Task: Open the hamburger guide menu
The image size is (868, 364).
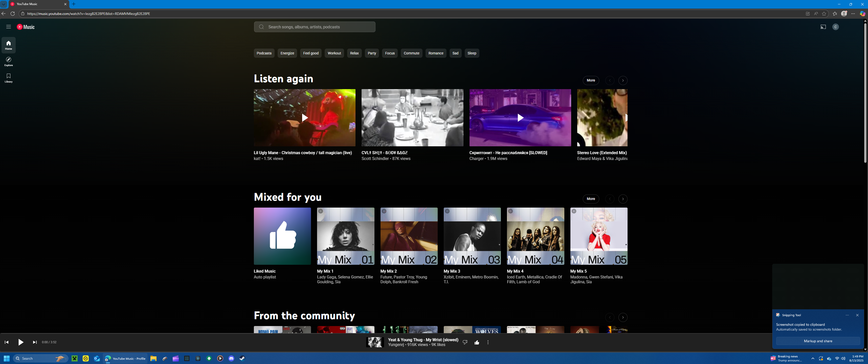Action: click(8, 27)
